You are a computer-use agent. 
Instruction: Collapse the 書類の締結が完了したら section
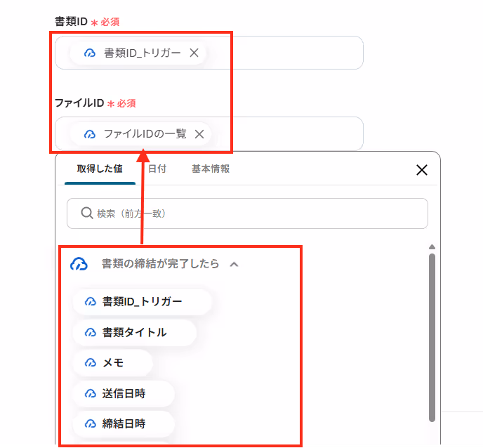click(234, 264)
